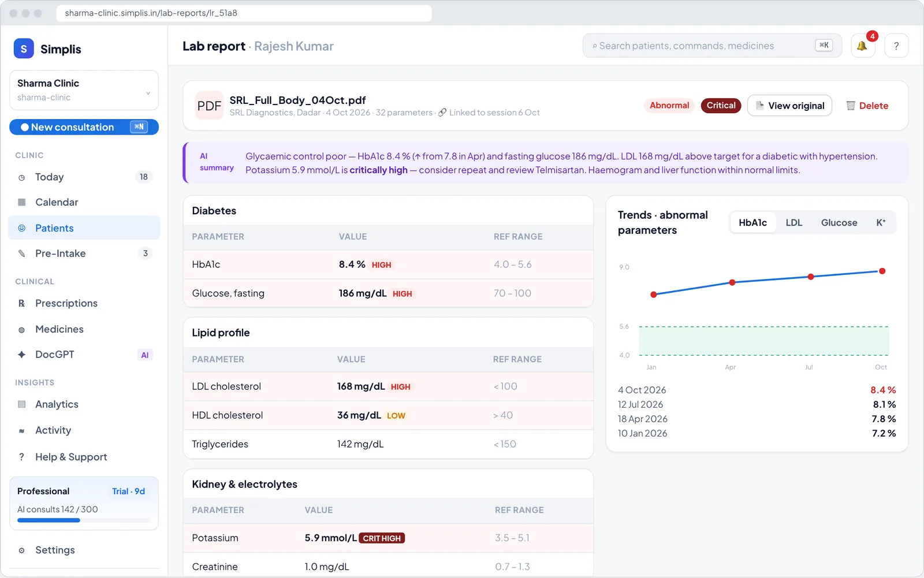Viewport: 924px width, 578px height.
Task: Click the browser address bar URL
Action: point(244,13)
